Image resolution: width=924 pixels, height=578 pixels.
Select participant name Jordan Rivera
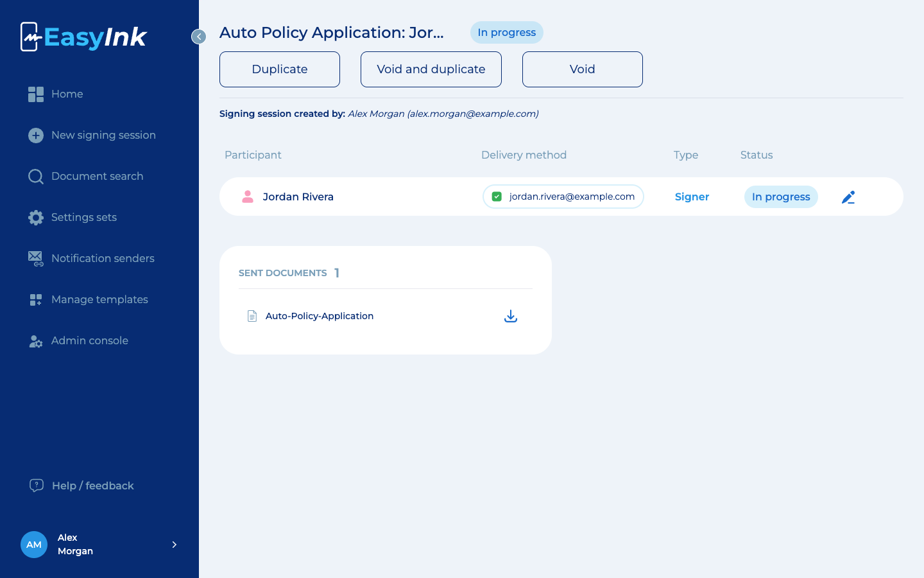click(298, 197)
